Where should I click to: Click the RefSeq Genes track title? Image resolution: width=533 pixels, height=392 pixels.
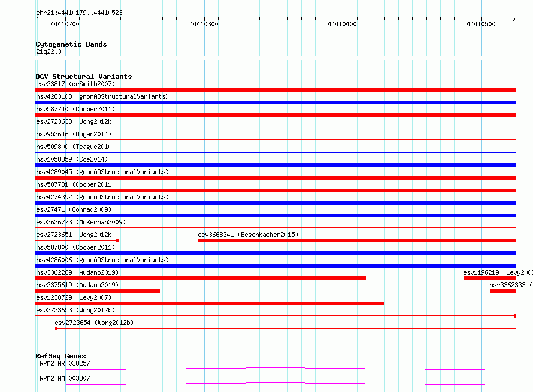click(x=61, y=356)
